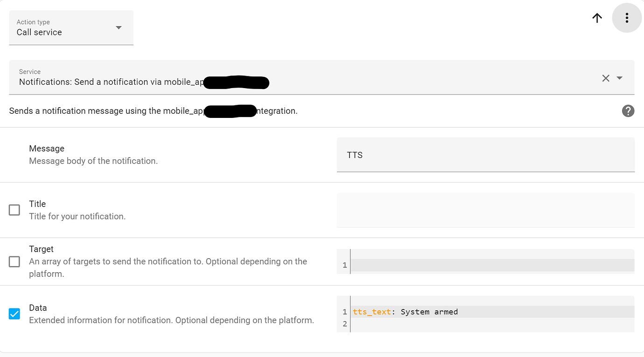The image size is (644, 357).
Task: Click the Message input field with TTS
Action: [x=486, y=155]
